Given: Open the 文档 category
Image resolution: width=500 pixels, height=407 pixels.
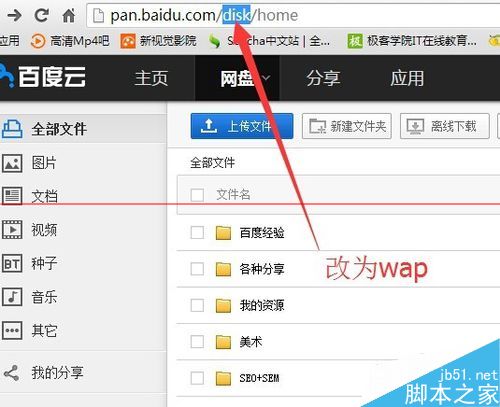Looking at the screenshot, I should click(x=44, y=196).
